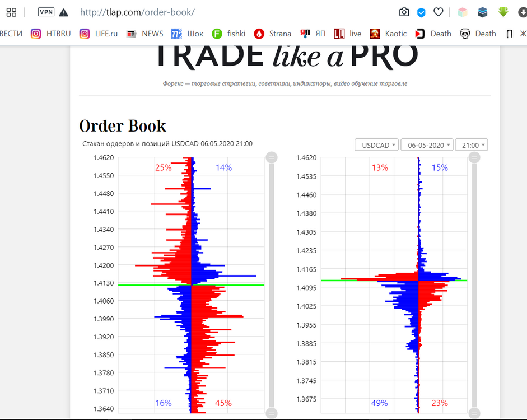Click the site tagline Форекс — торговые стратегии
Screen dimensions: 527x420
285,83
